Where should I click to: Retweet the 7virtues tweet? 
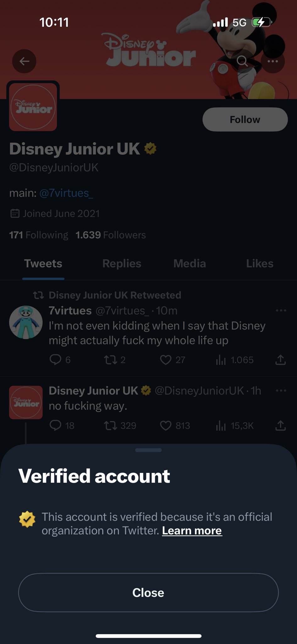click(x=110, y=359)
